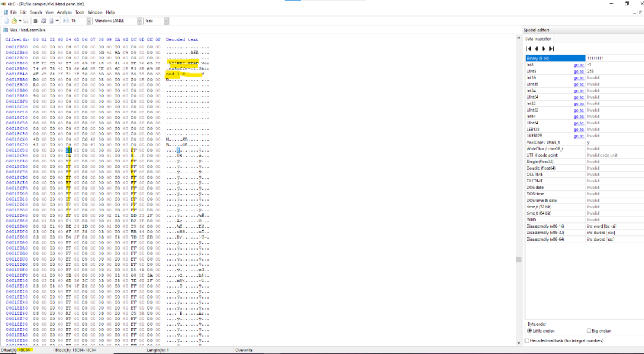The image size is (644, 354).
Task: Open dropdown arrow next to disk image icon
Action: point(57,21)
